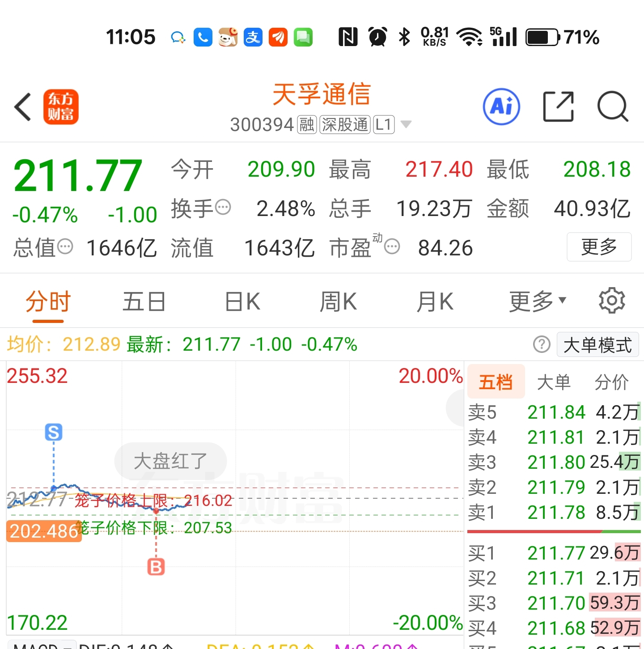This screenshot has width=644, height=649.
Task: Select 买1 row at 211.77
Action: coord(554,553)
